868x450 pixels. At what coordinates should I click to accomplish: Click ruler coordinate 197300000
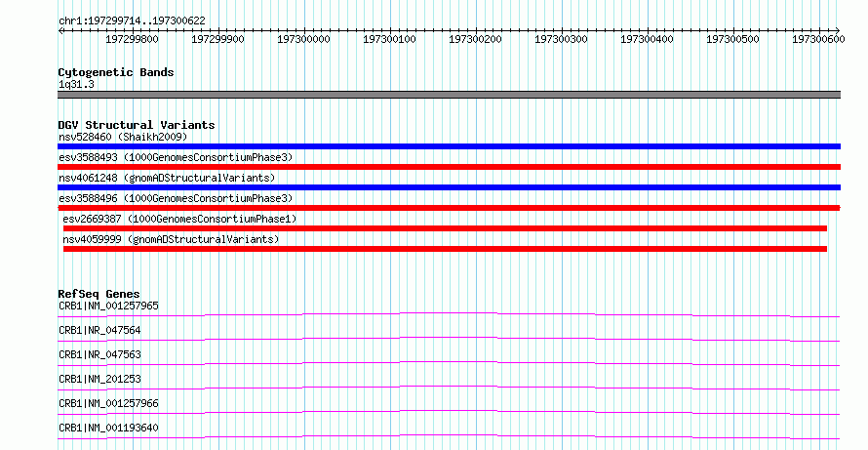303,40
